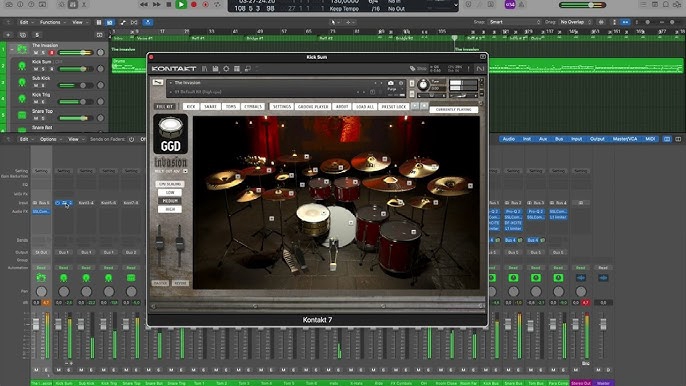Click the Snare Top track icon
The image size is (686, 386).
tap(22, 115)
